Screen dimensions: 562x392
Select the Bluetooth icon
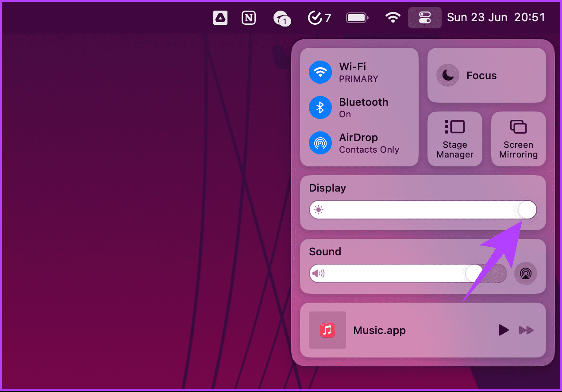(x=320, y=108)
